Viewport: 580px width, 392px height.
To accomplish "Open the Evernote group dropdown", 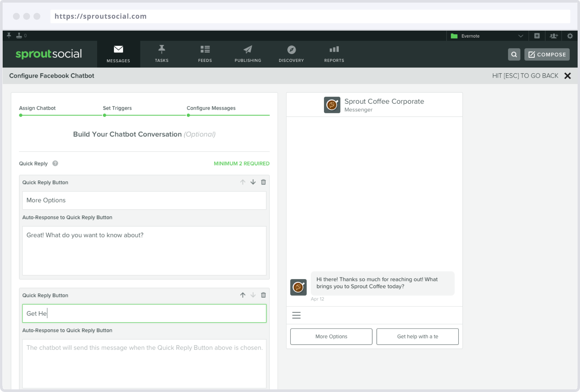I will (487, 36).
